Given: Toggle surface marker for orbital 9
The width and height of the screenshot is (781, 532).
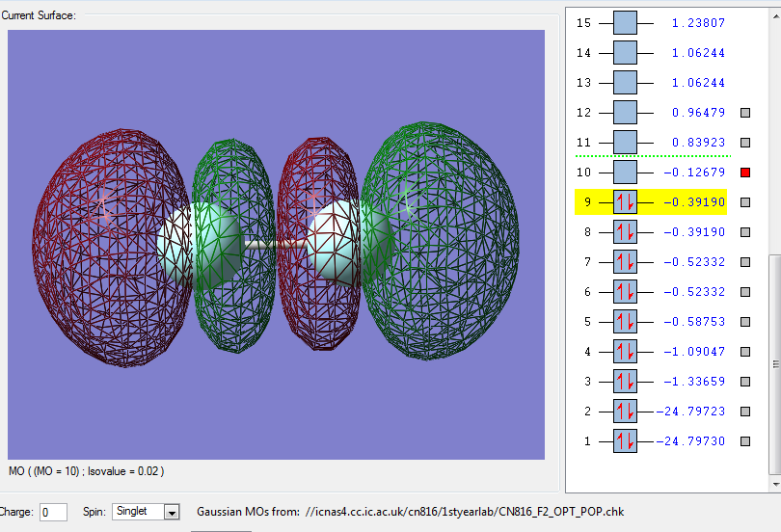Looking at the screenshot, I should pyautogui.click(x=745, y=202).
